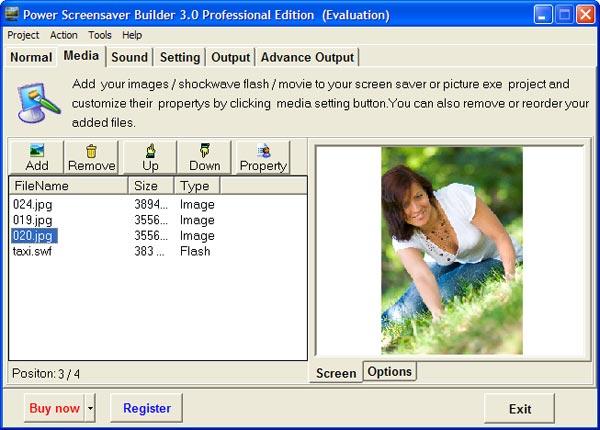Click the 383 ... size value for taxi.swf
Viewport: 600px width, 430px height.
(x=149, y=251)
